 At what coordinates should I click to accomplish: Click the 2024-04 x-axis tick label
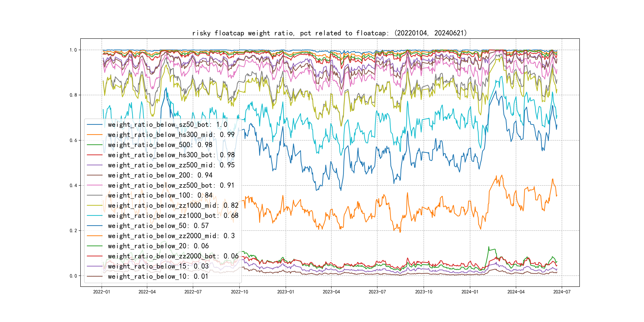pyautogui.click(x=516, y=292)
